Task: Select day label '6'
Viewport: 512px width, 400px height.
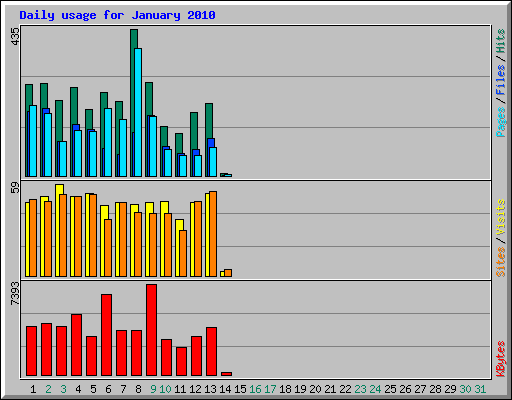Action: (108, 389)
